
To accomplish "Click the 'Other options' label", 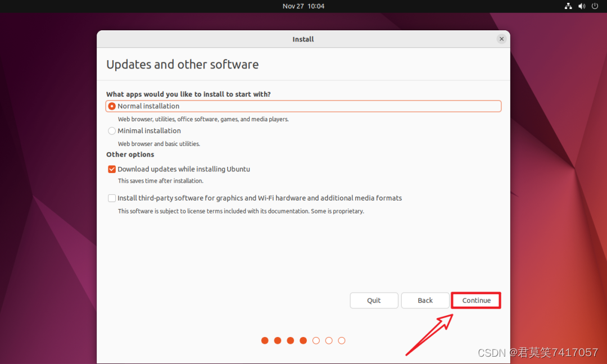I will point(130,154).
